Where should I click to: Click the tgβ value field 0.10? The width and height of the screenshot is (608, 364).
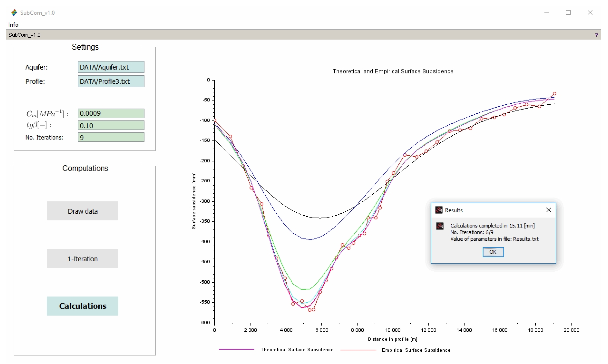tap(111, 125)
